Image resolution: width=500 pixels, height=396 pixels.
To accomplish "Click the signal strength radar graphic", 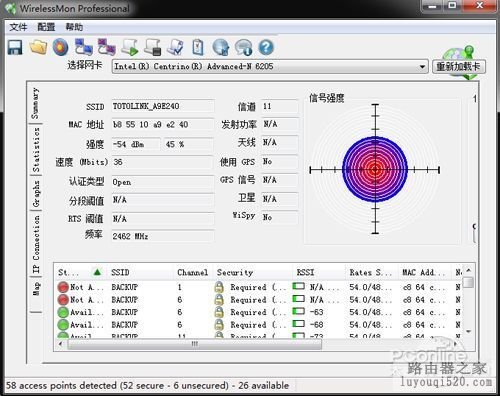I will pyautogui.click(x=375, y=169).
